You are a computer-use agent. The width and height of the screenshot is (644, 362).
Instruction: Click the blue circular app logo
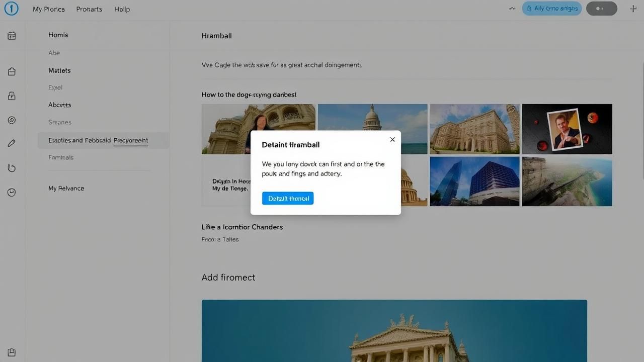click(x=11, y=9)
